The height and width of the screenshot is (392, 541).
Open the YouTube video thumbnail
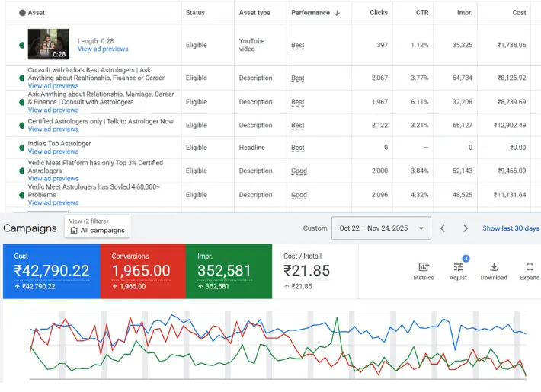(48, 44)
